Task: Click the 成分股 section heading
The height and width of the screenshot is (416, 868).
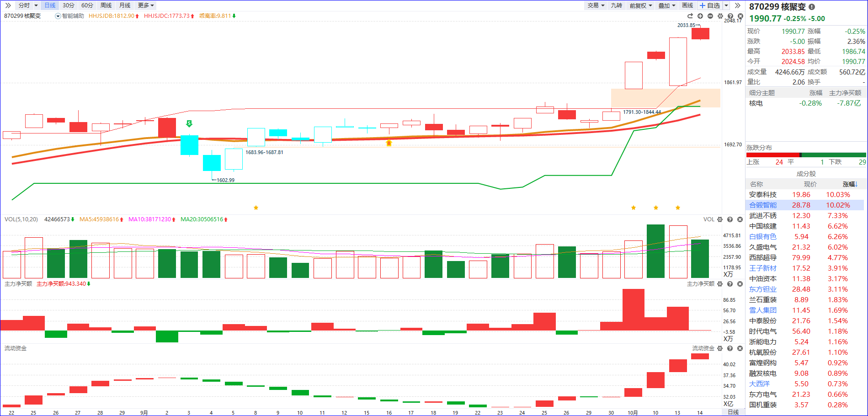Action: (x=806, y=174)
